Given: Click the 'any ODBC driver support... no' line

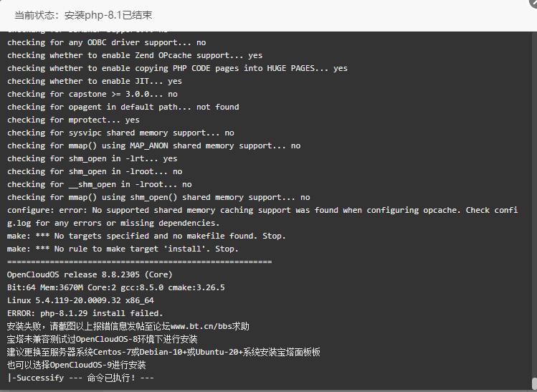Looking at the screenshot, I should (107, 42).
